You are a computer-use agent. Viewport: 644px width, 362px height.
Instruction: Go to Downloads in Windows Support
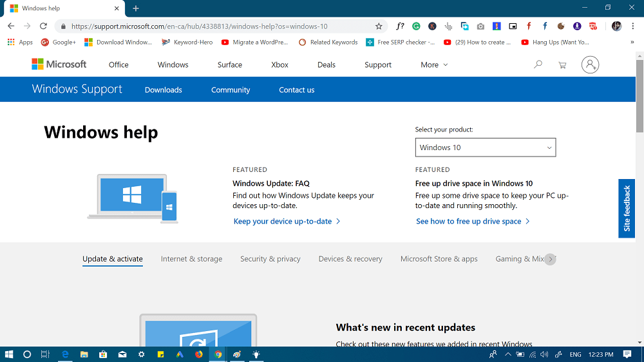[164, 90]
